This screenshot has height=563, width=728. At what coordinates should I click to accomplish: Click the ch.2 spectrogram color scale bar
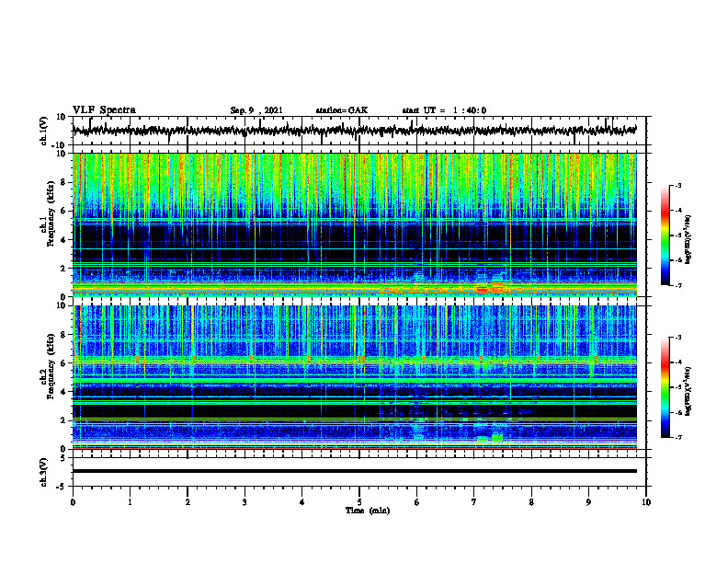665,387
